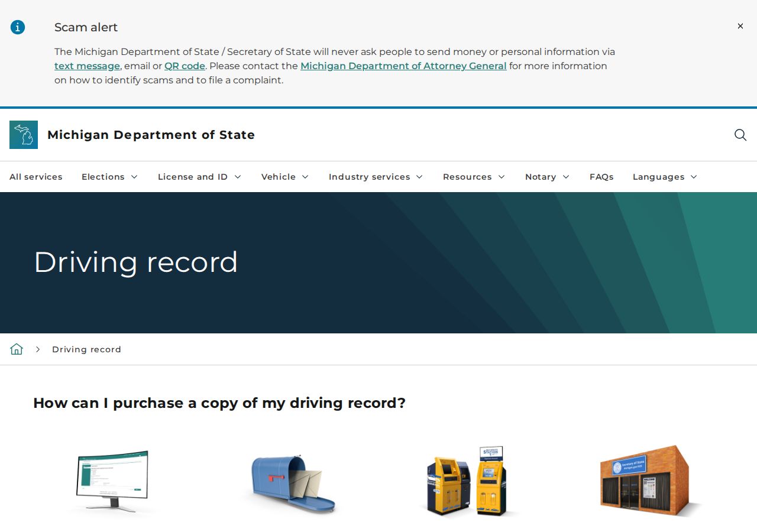Select the Driving record breadcrumb text
The width and height of the screenshot is (757, 532).
pyautogui.click(x=86, y=349)
